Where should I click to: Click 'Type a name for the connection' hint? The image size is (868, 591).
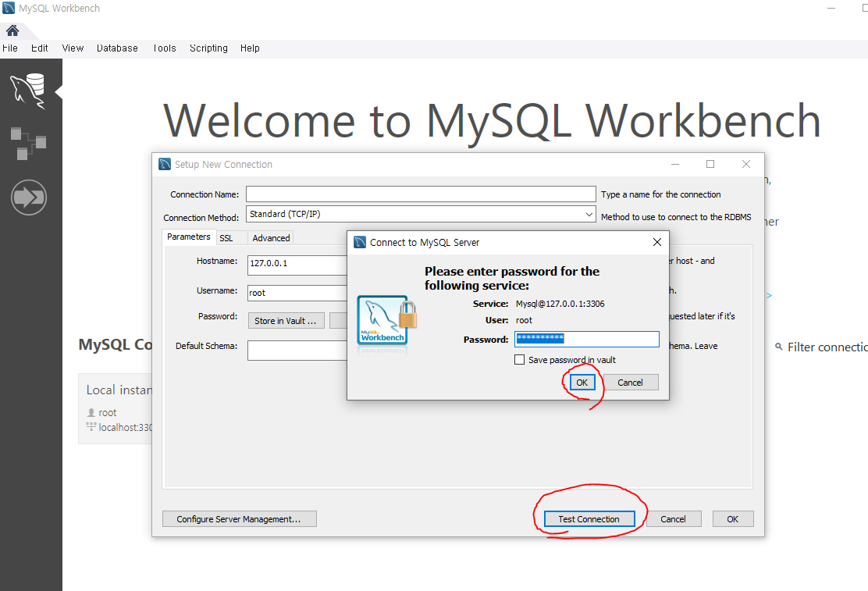tap(661, 194)
